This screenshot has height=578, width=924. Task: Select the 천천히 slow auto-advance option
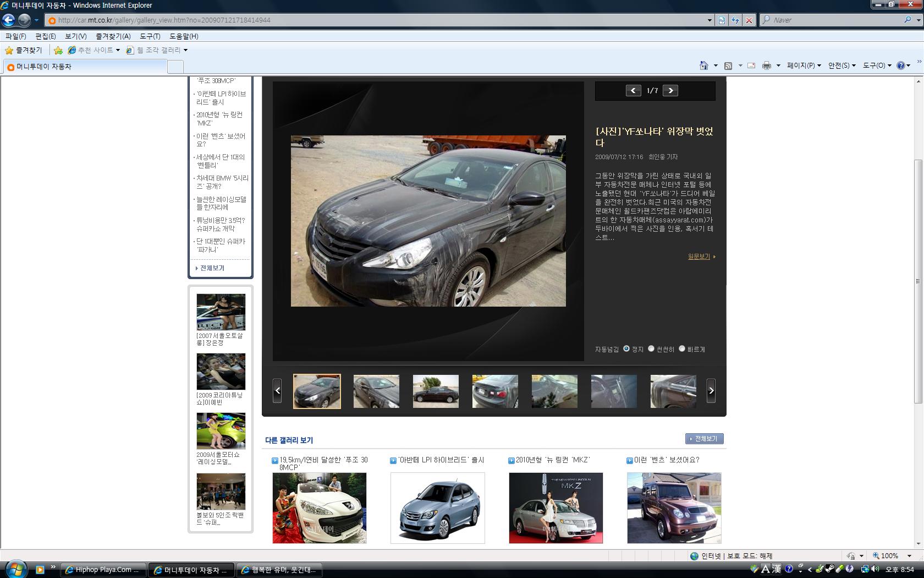pos(651,348)
